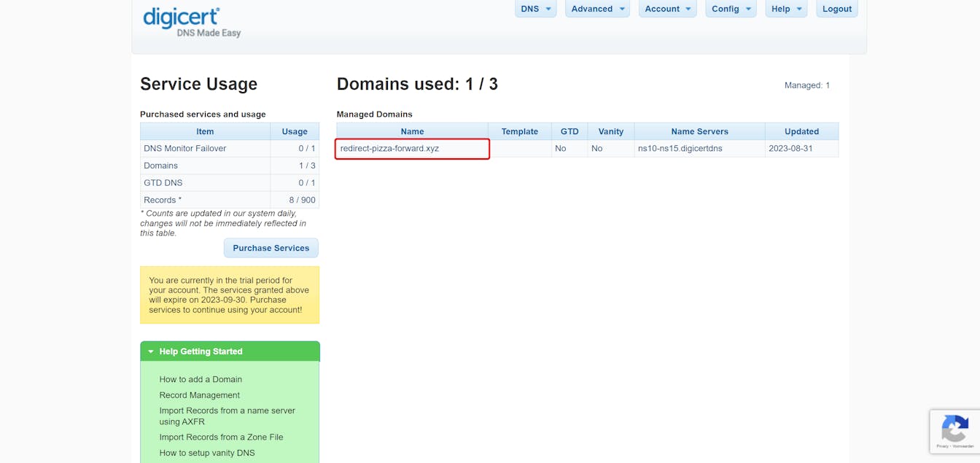Open the Record Management help article
The image size is (980, 463).
coord(199,394)
